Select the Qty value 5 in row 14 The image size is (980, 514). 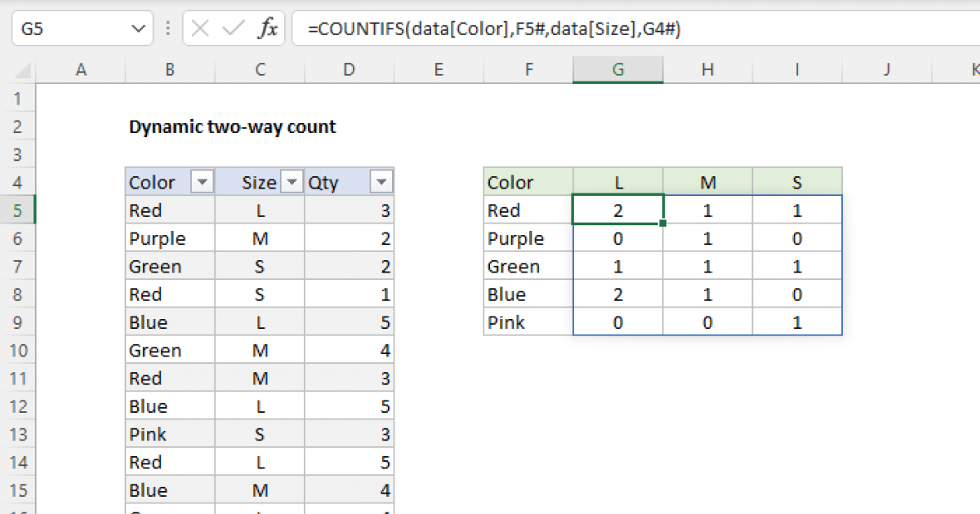pos(349,462)
